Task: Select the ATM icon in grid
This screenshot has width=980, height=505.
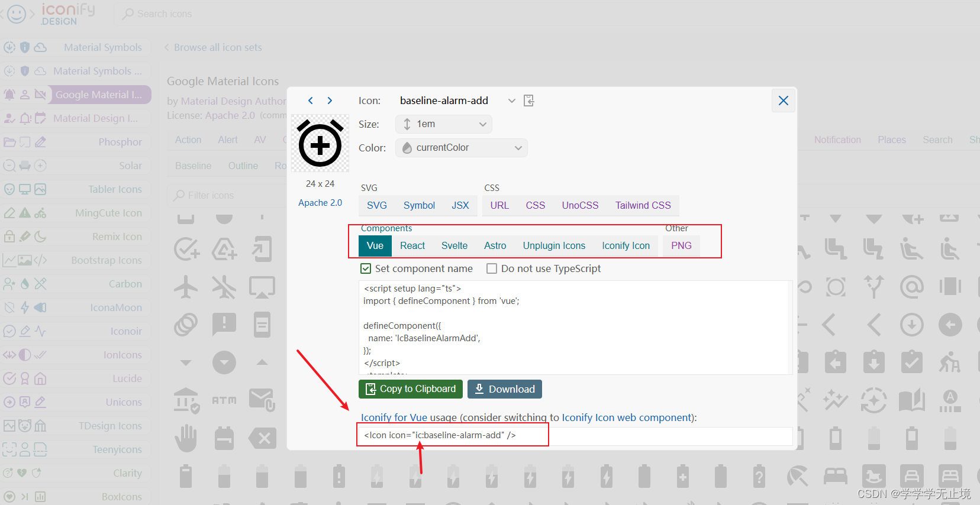Action: (x=224, y=401)
